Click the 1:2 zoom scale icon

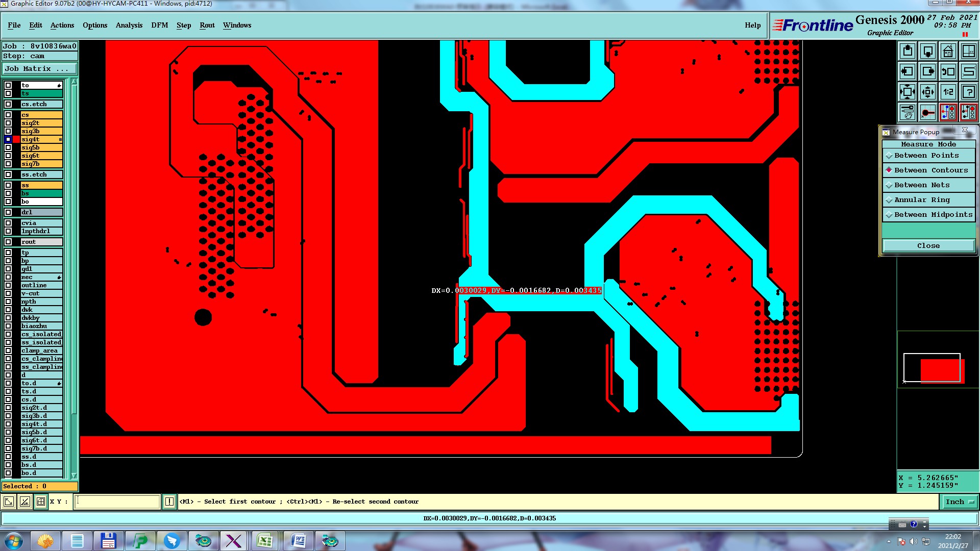coord(948,92)
